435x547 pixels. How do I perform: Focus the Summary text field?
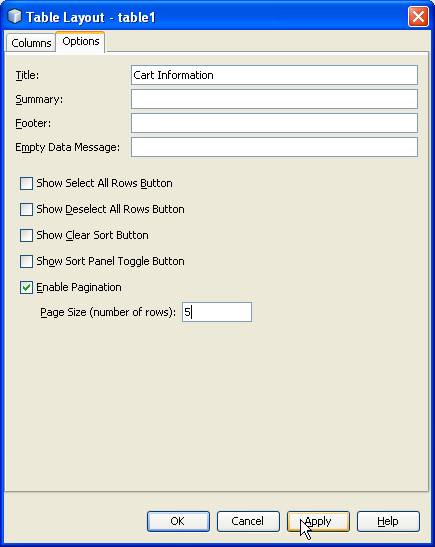point(274,99)
